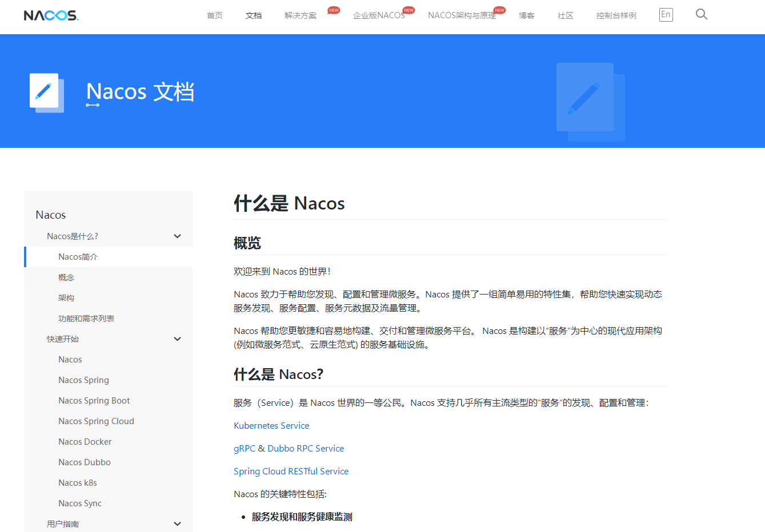The height and width of the screenshot is (532, 765).
Task: Follow the Spring Cloud RESTful Service link
Action: click(291, 471)
